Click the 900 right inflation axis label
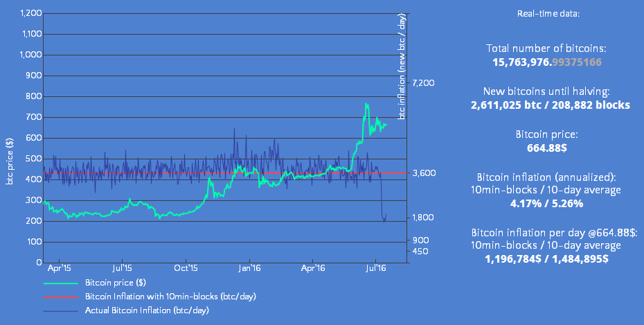644x325 pixels. (420, 240)
